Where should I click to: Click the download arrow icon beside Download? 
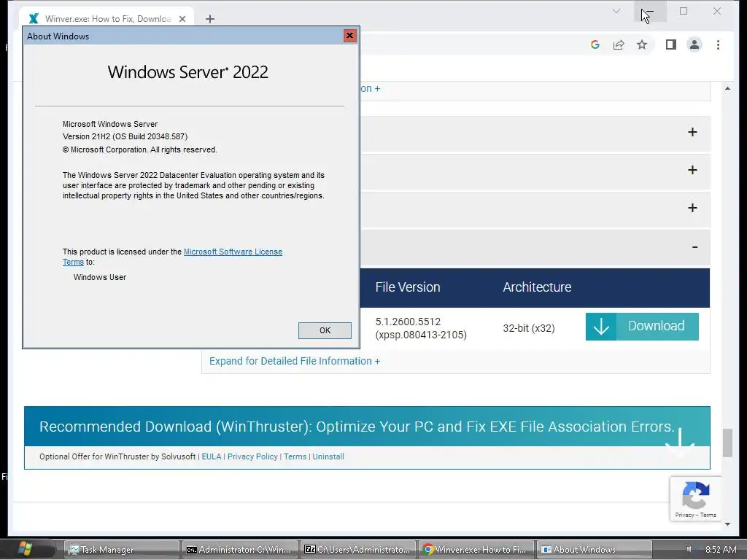tap(601, 326)
